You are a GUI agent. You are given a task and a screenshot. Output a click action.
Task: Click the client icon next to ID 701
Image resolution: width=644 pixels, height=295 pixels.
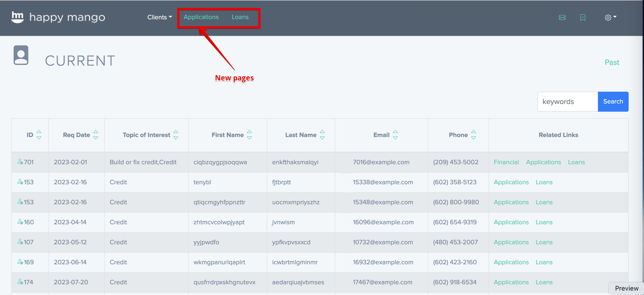(x=20, y=161)
